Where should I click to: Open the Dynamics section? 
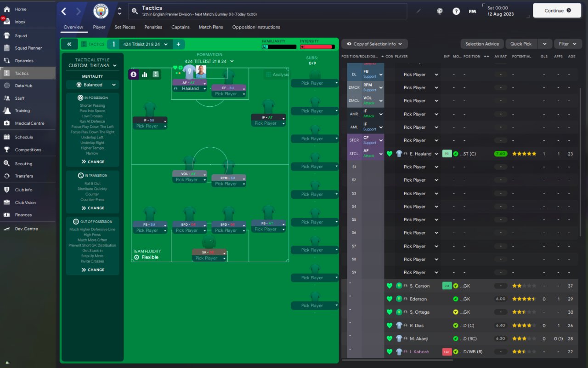click(24, 61)
